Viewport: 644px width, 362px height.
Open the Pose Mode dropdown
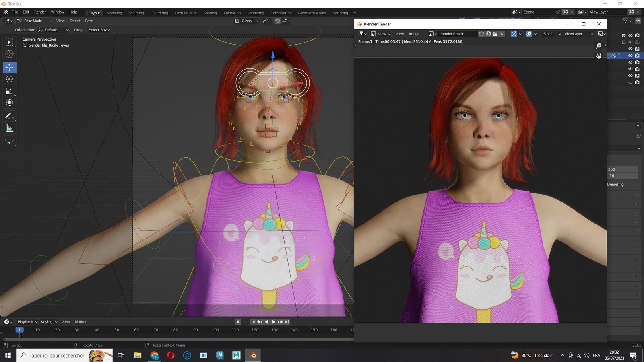34,21
